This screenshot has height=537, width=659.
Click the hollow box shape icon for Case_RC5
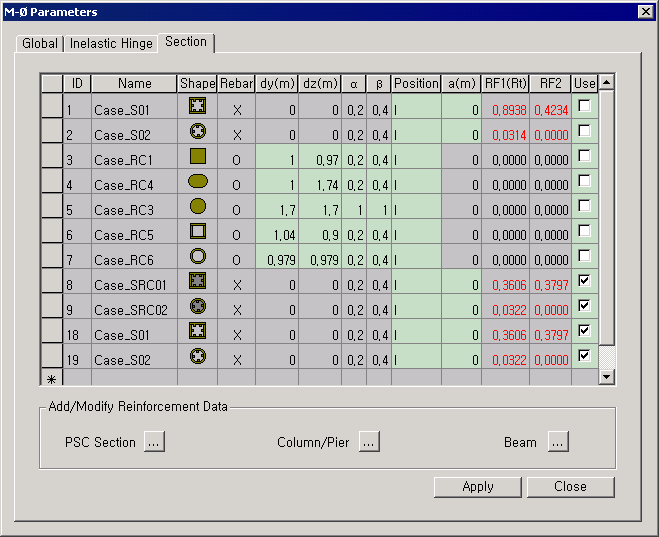[x=197, y=231]
